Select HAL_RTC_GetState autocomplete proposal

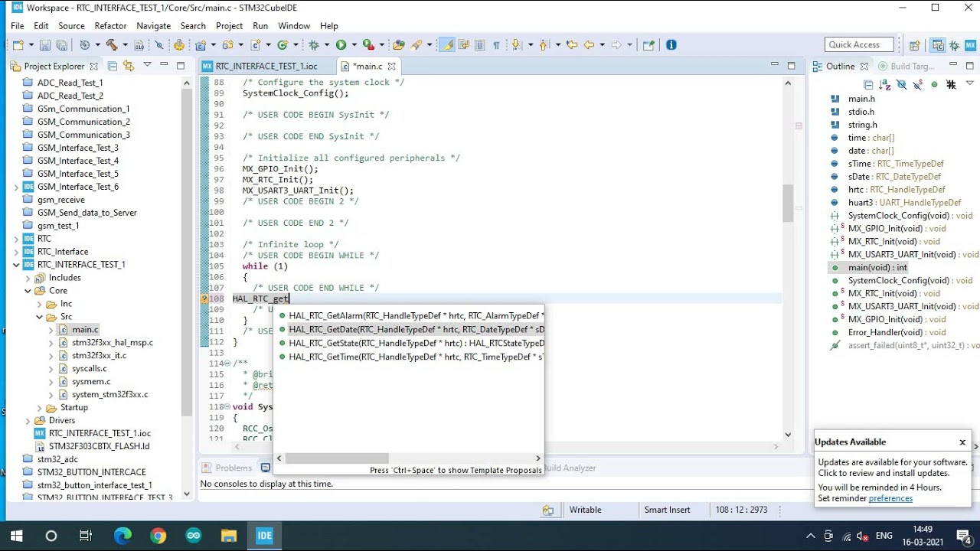pyautogui.click(x=410, y=343)
